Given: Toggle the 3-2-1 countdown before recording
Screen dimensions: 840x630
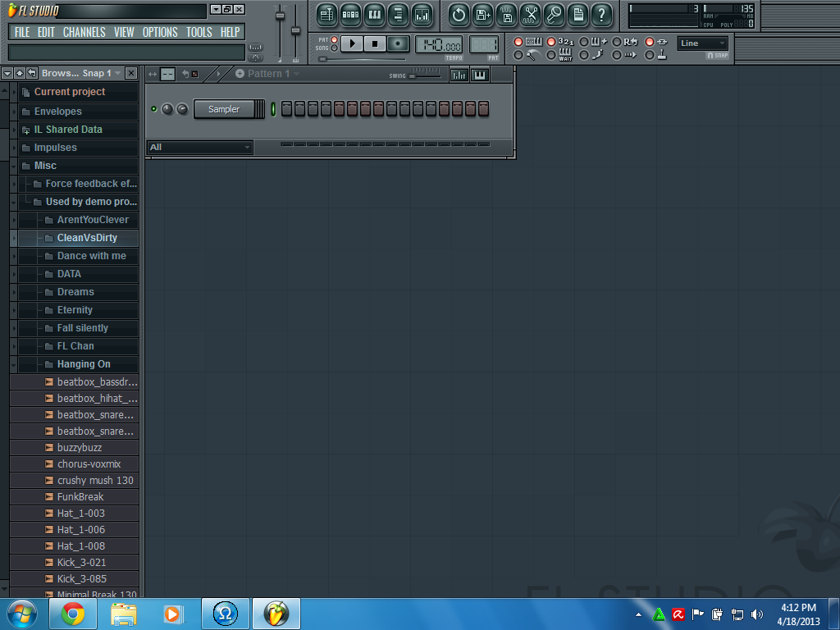Looking at the screenshot, I should [550, 42].
